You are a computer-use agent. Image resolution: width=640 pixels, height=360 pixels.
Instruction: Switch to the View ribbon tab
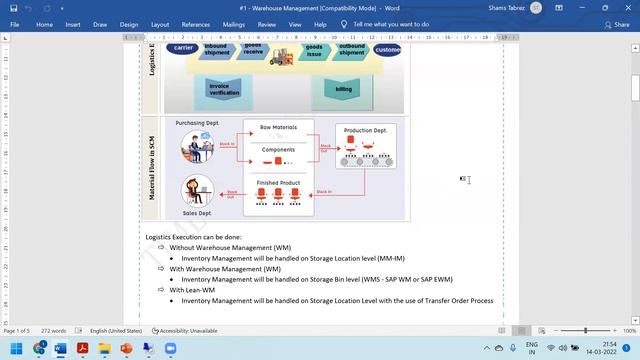click(295, 24)
